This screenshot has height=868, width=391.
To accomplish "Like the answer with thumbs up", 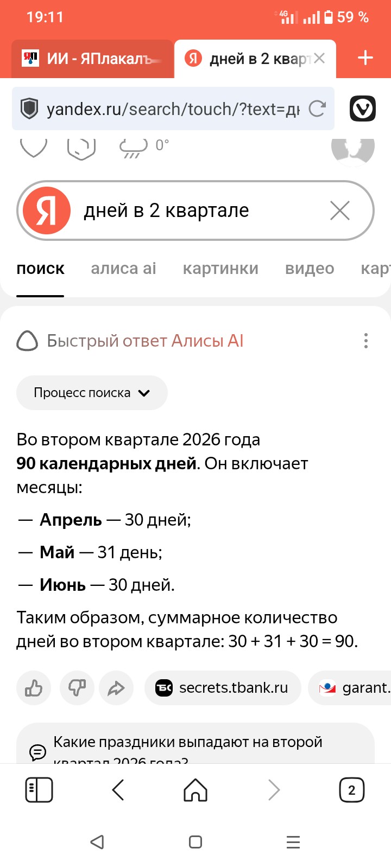I will pos(34,688).
